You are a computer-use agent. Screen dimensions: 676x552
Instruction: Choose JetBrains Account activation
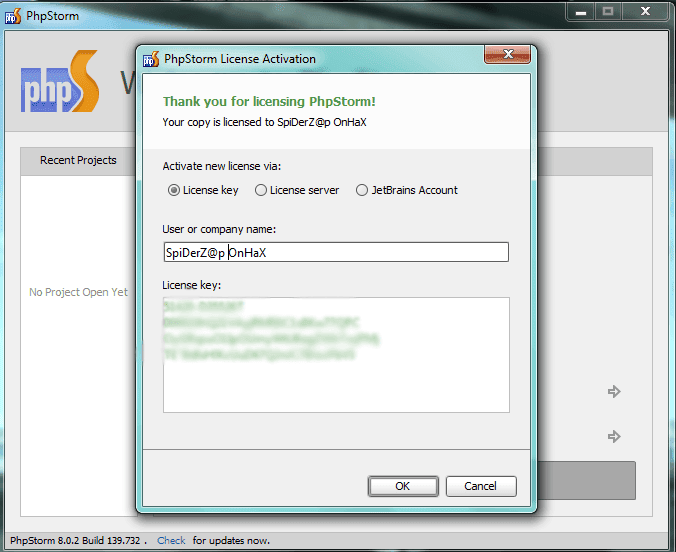[362, 190]
